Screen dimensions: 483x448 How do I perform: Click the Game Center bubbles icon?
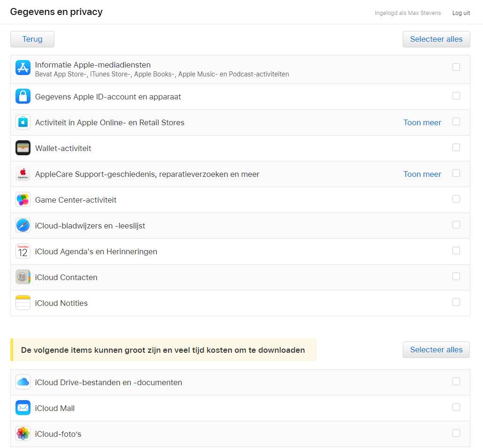(x=23, y=199)
